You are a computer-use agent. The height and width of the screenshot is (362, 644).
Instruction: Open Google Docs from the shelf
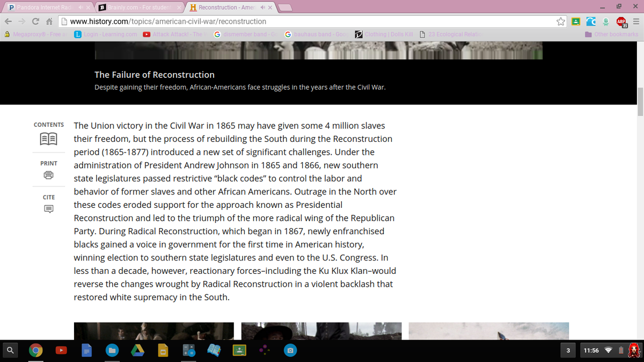pos(86,350)
